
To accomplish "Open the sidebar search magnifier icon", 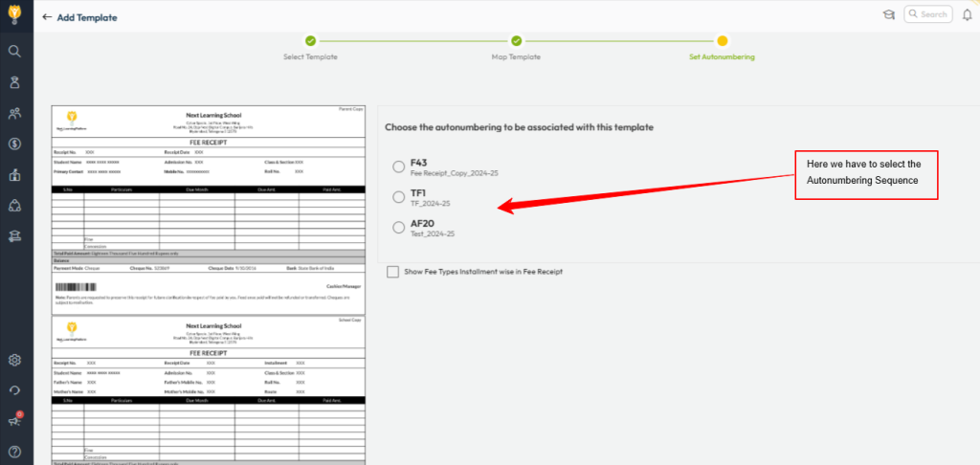I will [14, 52].
